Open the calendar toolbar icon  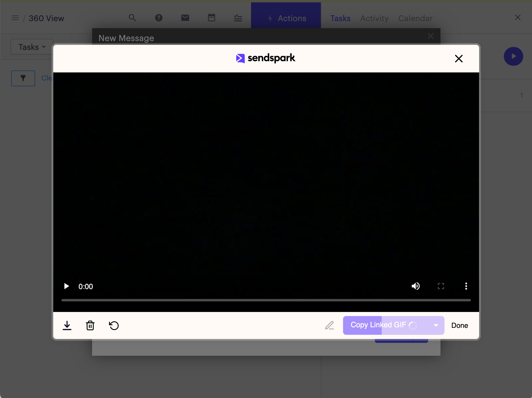[211, 18]
